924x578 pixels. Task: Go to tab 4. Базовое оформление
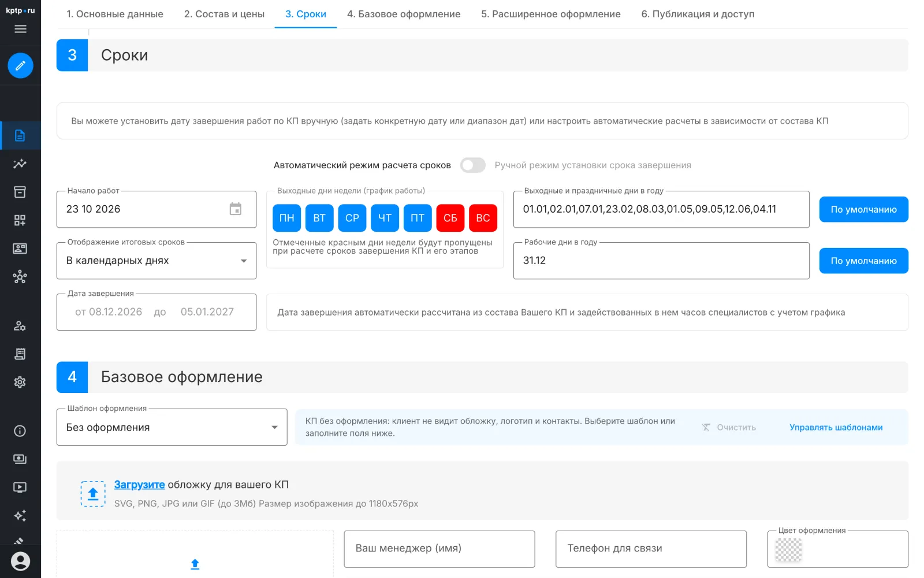[x=404, y=14]
